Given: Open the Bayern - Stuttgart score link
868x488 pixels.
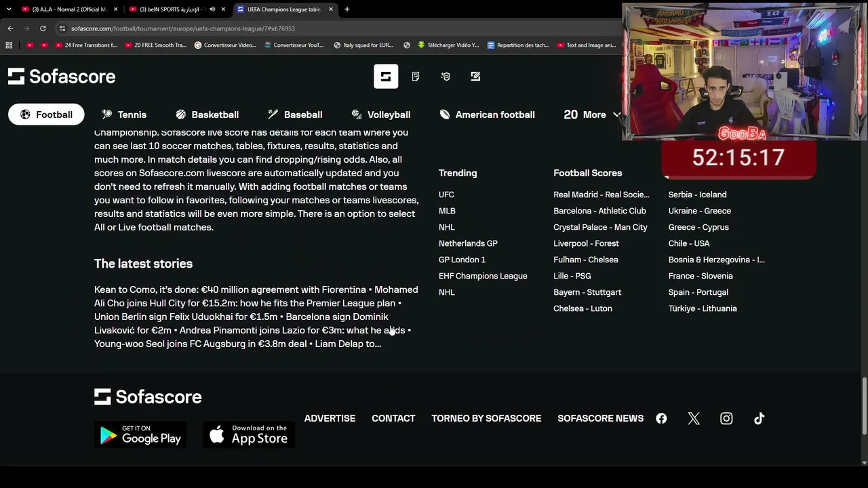Looking at the screenshot, I should tap(587, 292).
